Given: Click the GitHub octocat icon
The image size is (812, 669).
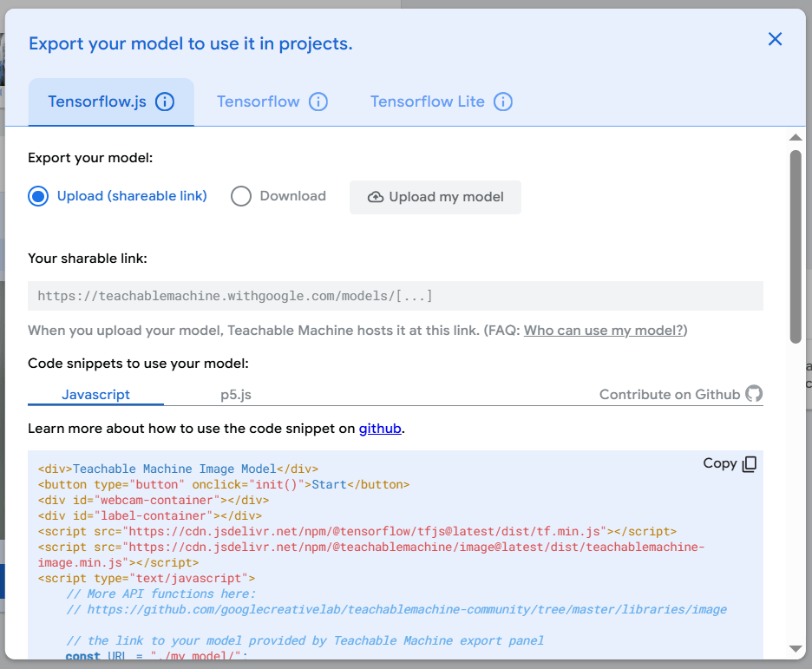Looking at the screenshot, I should 754,394.
